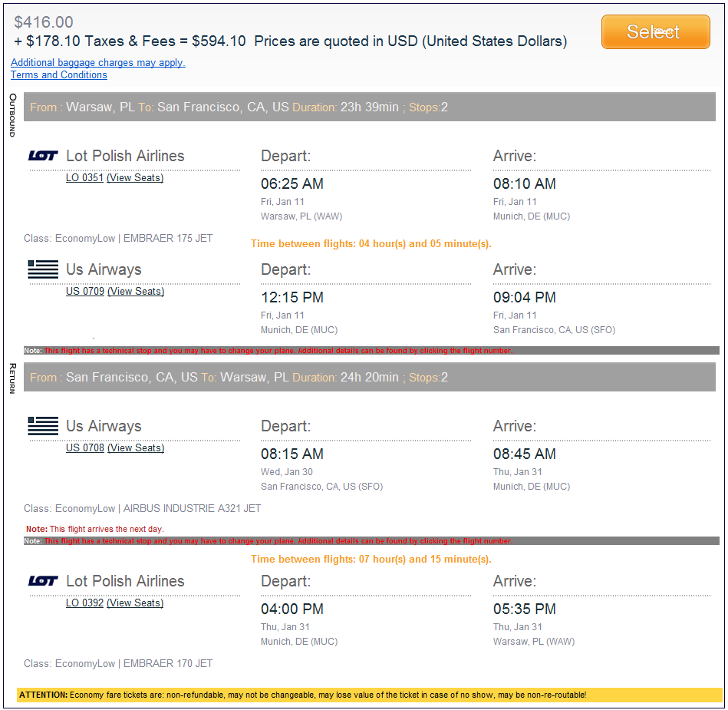Open the Terms and Conditions link
This screenshot has height=710, width=728.
click(x=59, y=75)
